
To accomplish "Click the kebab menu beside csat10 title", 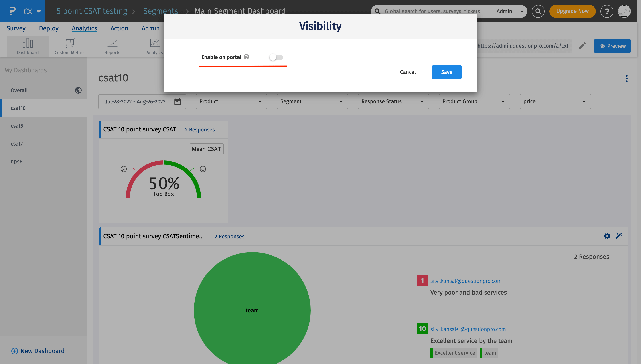I will pyautogui.click(x=627, y=79).
